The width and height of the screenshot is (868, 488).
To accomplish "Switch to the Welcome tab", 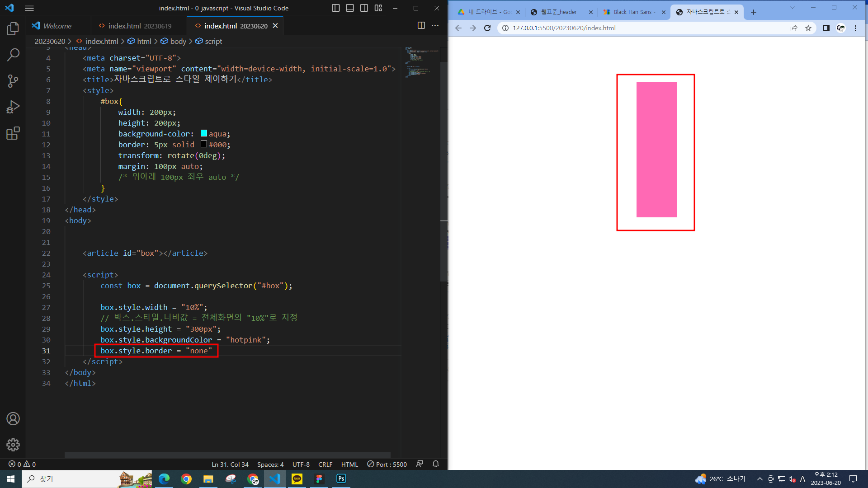I will [57, 26].
